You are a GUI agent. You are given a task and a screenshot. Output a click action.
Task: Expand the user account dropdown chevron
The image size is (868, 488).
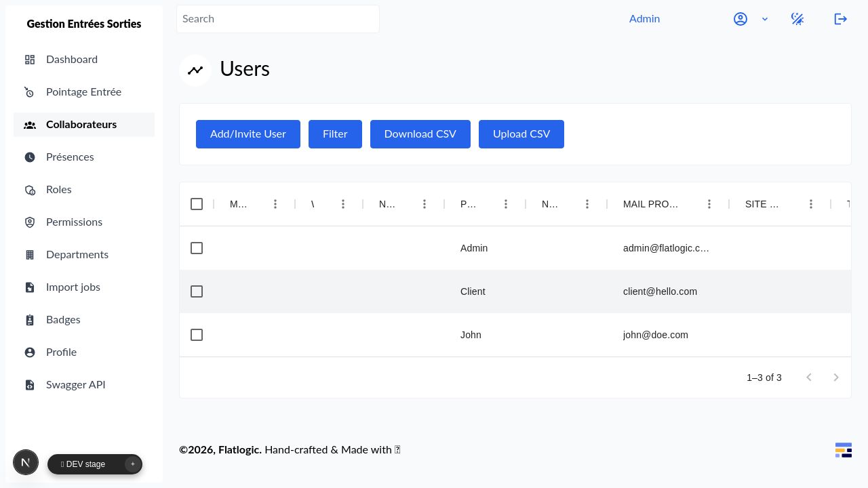click(765, 19)
